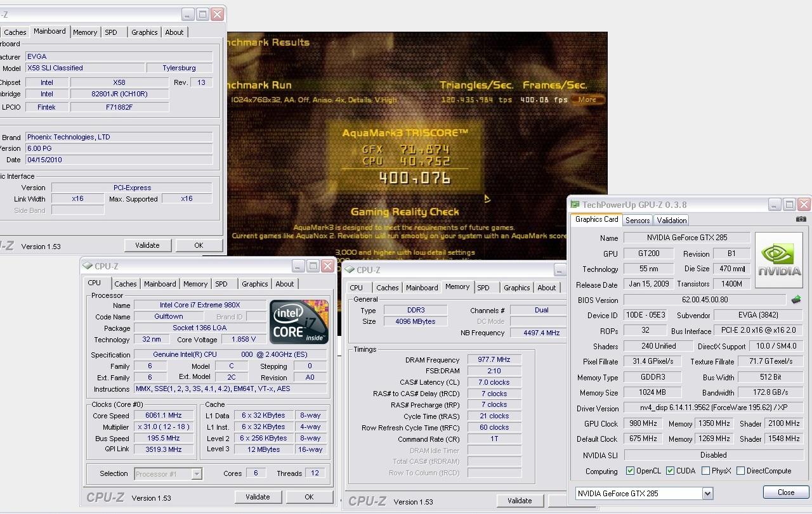Click the AquaMark3 total score 400,076
812x514 pixels.
point(414,178)
